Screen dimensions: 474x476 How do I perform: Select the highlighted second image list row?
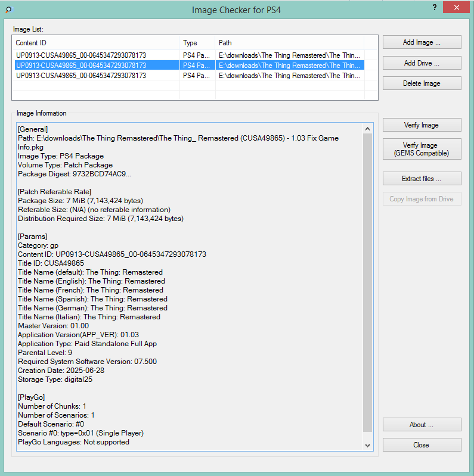pyautogui.click(x=188, y=66)
